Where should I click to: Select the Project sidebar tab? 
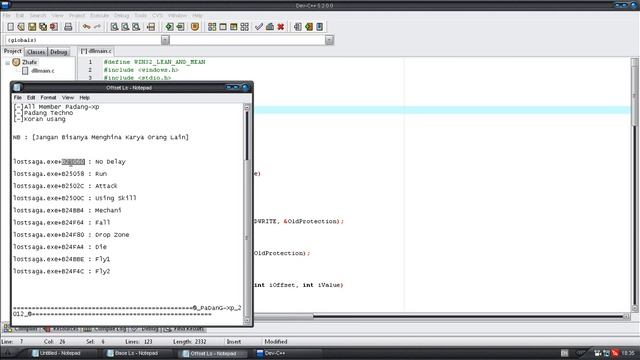pyautogui.click(x=13, y=51)
